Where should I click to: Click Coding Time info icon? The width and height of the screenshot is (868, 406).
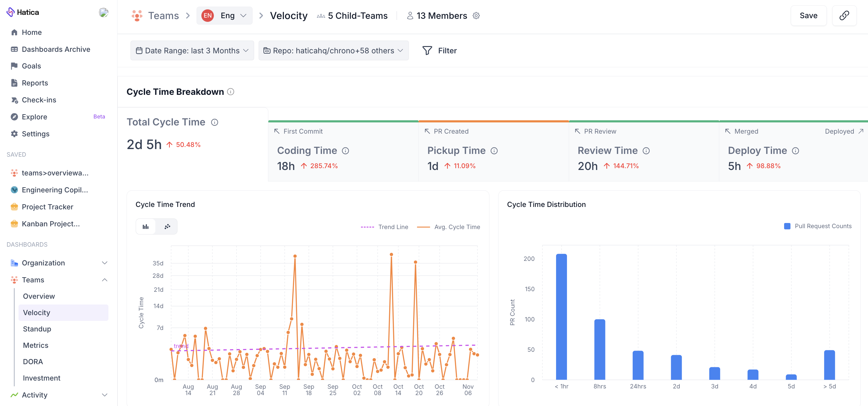pos(345,151)
